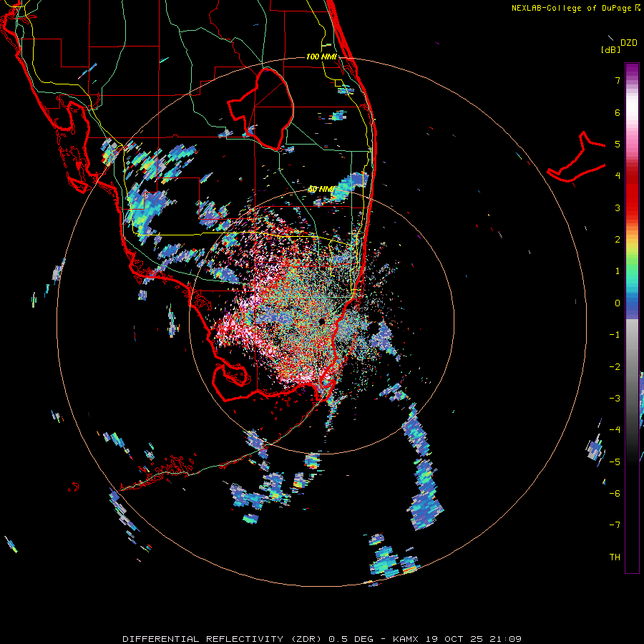This screenshot has width=644, height=644.
Task: Select the -2 dB scale label
Action: pyautogui.click(x=615, y=367)
